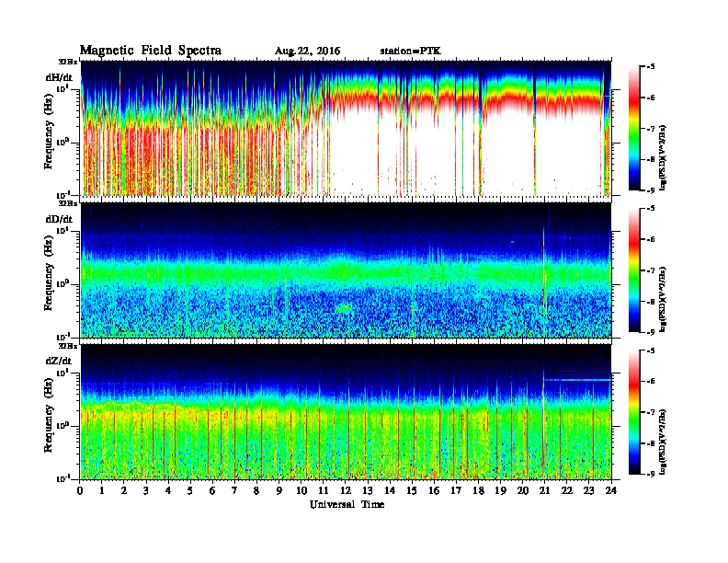Click the dD/dt panel label
Screen dimensions: 728x563
tap(59, 219)
